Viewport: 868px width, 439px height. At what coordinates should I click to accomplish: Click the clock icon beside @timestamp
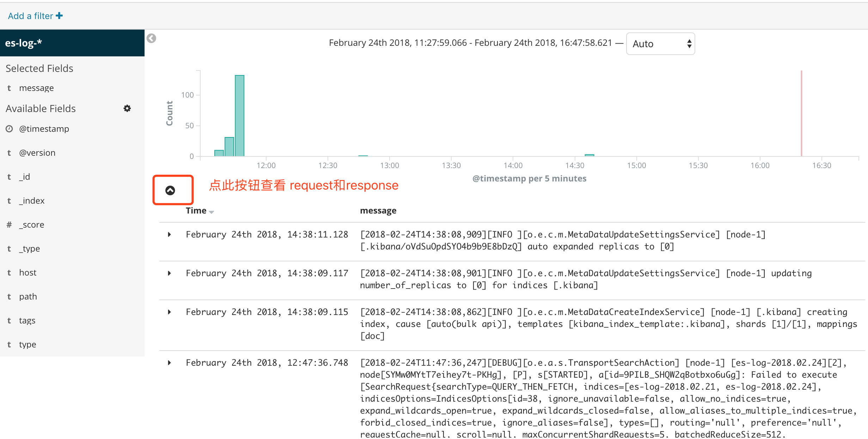[x=9, y=129]
